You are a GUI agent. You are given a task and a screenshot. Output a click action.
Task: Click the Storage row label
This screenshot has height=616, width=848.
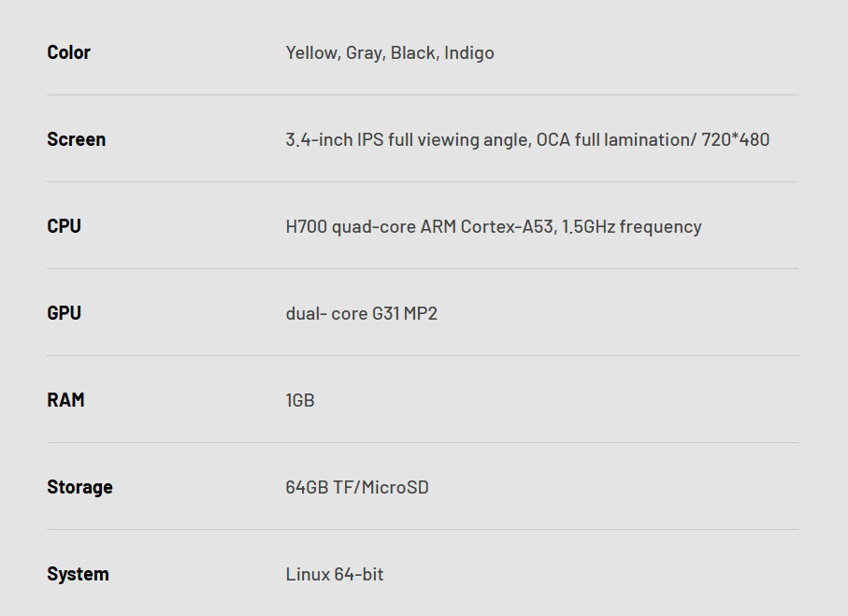(x=79, y=487)
